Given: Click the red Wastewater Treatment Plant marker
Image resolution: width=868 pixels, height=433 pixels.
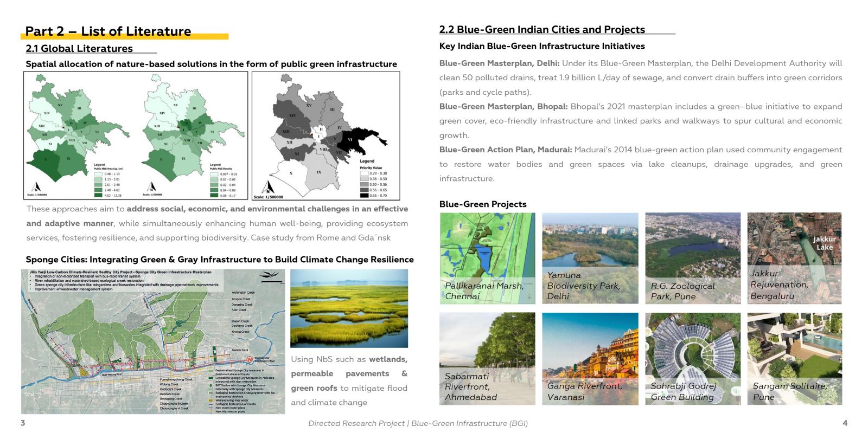Looking at the screenshot, I should pos(249,359).
